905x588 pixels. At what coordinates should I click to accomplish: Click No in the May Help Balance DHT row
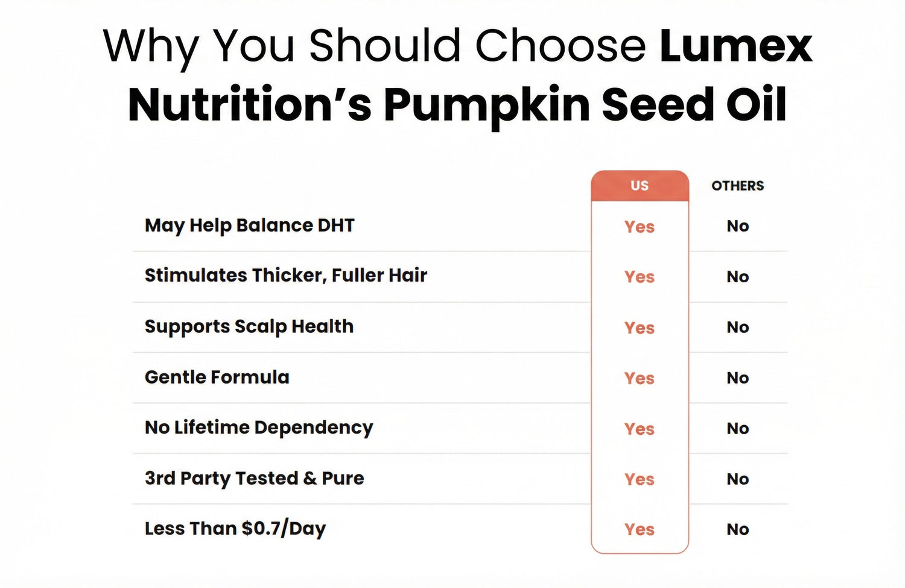(x=737, y=226)
